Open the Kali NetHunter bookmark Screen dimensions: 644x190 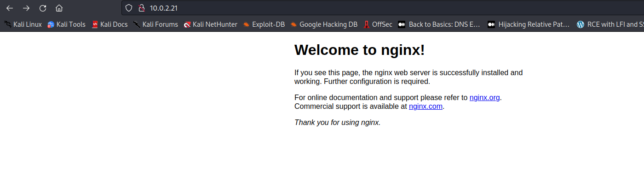(210, 24)
